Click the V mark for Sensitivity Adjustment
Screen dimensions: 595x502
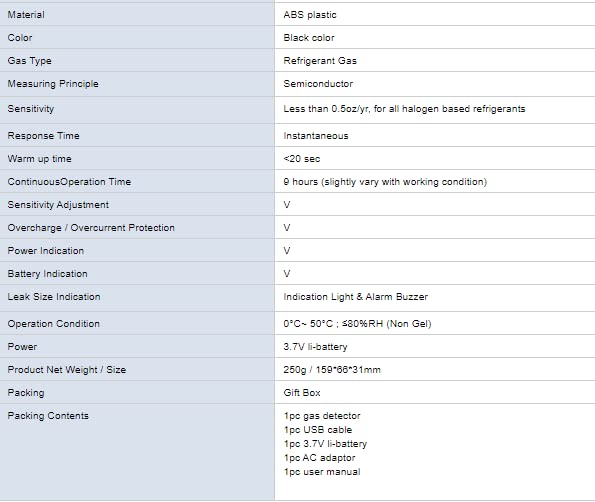pyautogui.click(x=287, y=205)
